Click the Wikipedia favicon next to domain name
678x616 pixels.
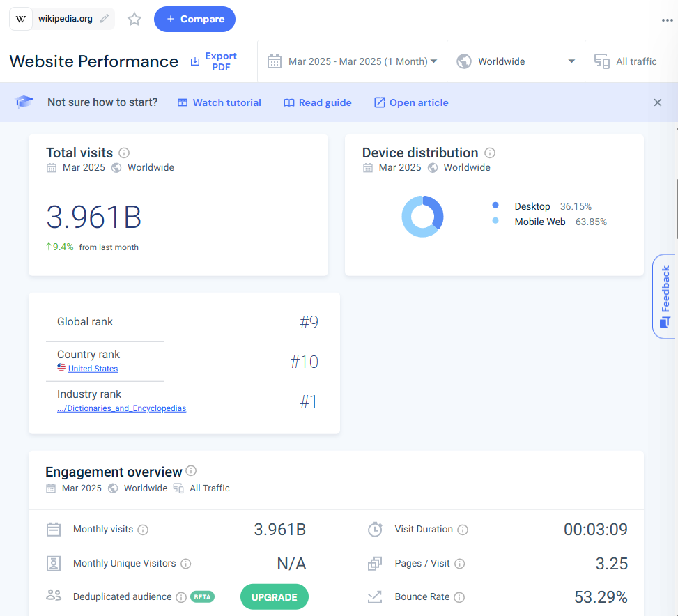21,19
